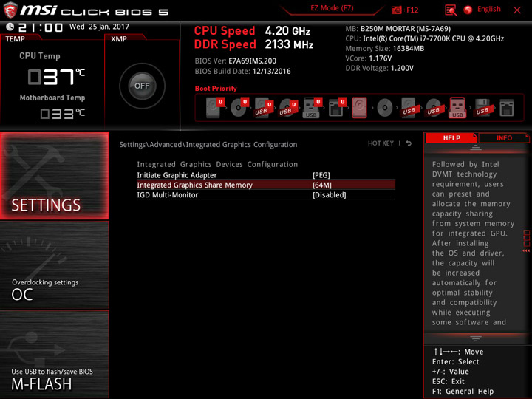Screen dimensions: 532x399
Task: Click the breadcrumb Settings\Advanced\Integrated Graphics Configuration
Action: tap(208, 145)
